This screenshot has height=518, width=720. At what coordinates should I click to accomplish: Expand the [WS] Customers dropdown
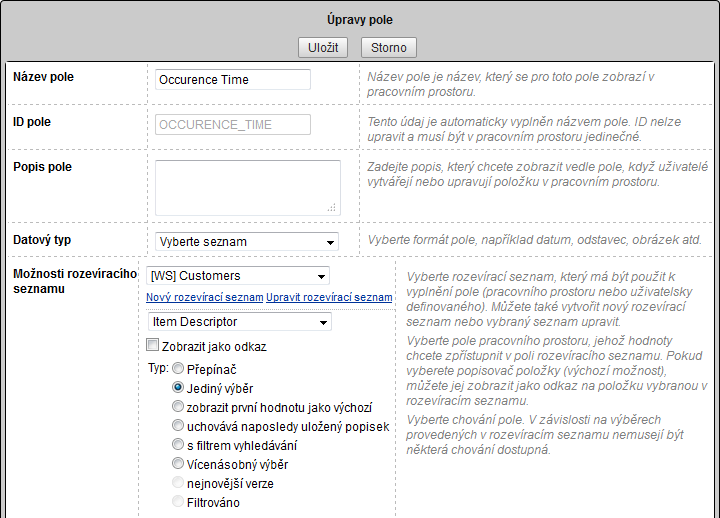tap(238, 276)
